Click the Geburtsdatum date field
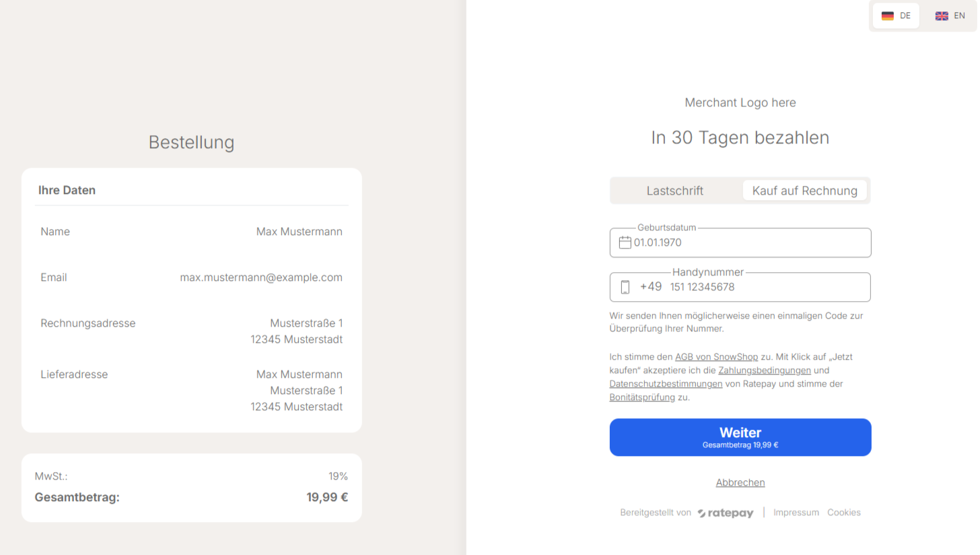 click(x=747, y=242)
